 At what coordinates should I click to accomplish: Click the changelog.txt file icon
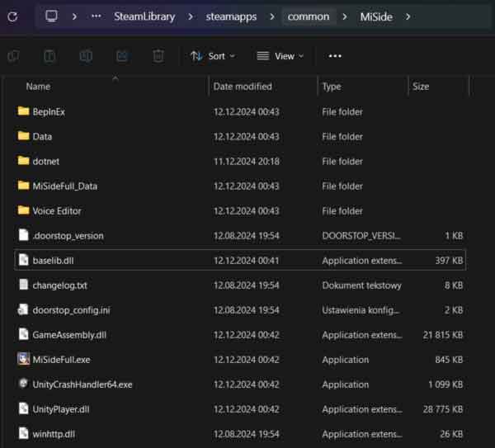pyautogui.click(x=23, y=285)
